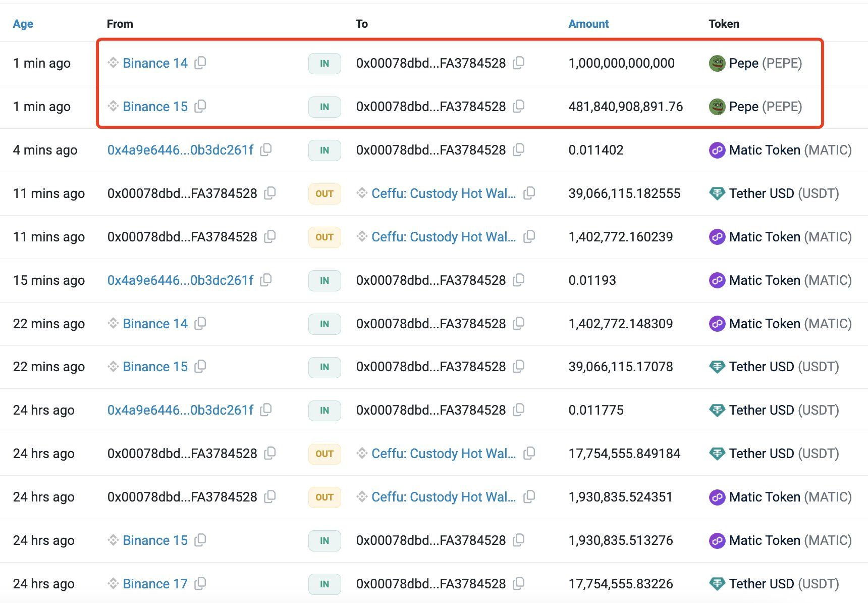Copy sender address in the 39,066,115.182555 USDT row

pos(270,193)
